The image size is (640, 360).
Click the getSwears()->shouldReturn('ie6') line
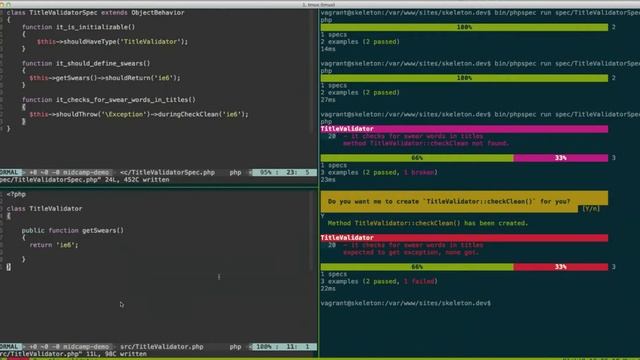pyautogui.click(x=104, y=78)
